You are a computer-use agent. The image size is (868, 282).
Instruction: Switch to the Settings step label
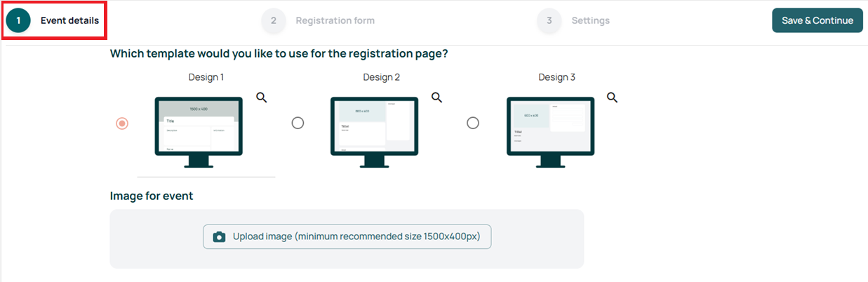pyautogui.click(x=590, y=21)
